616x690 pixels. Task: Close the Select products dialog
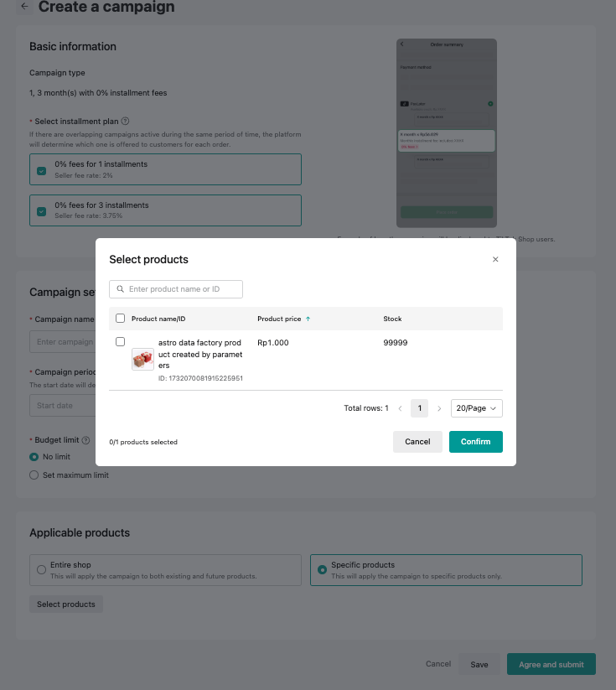[x=495, y=260]
